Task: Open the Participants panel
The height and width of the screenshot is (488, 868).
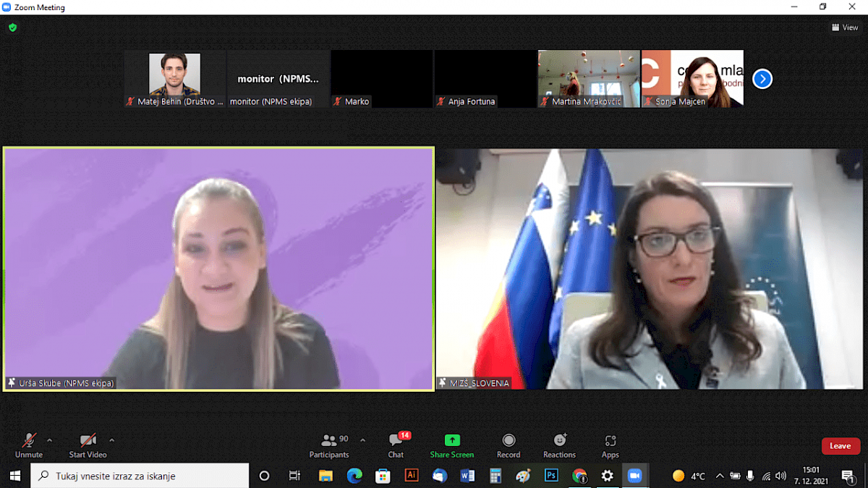Action: 329,445
